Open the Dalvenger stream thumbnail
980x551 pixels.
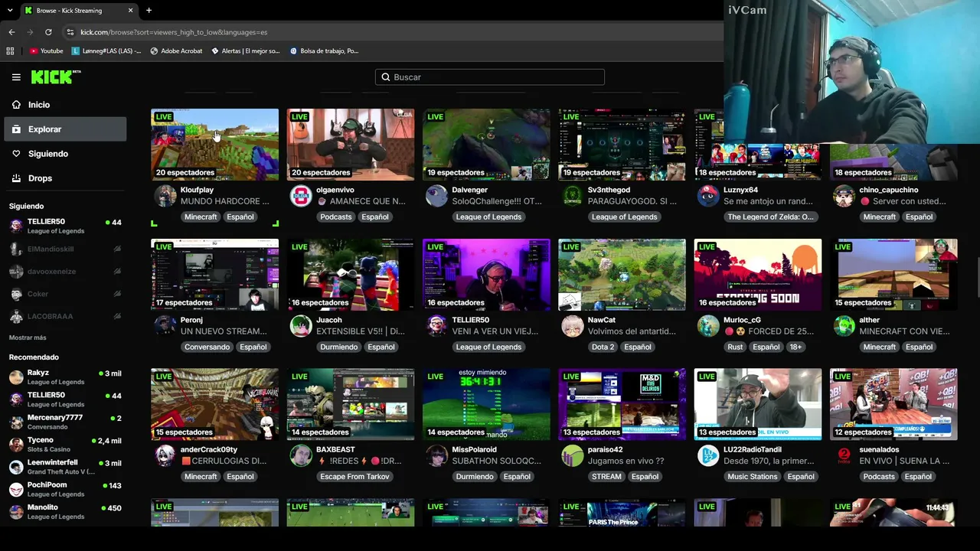pyautogui.click(x=486, y=145)
